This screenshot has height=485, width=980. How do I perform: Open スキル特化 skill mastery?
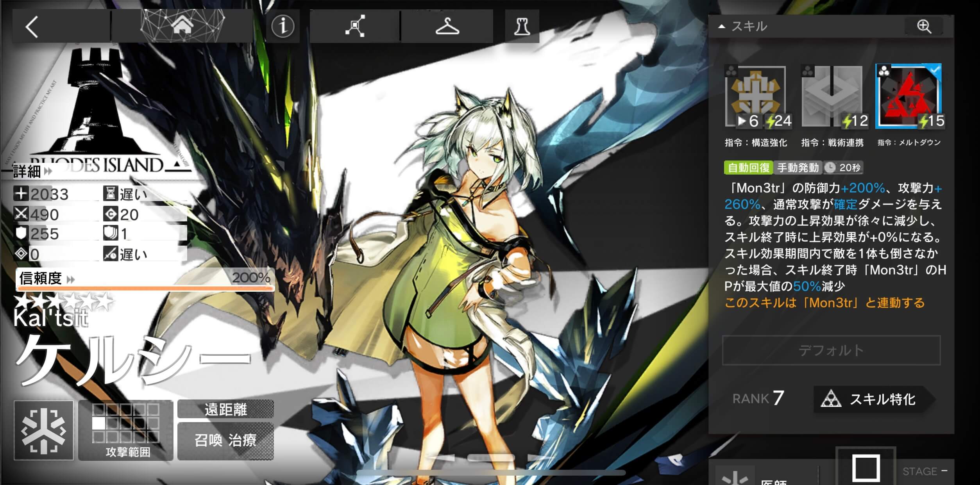point(874,399)
